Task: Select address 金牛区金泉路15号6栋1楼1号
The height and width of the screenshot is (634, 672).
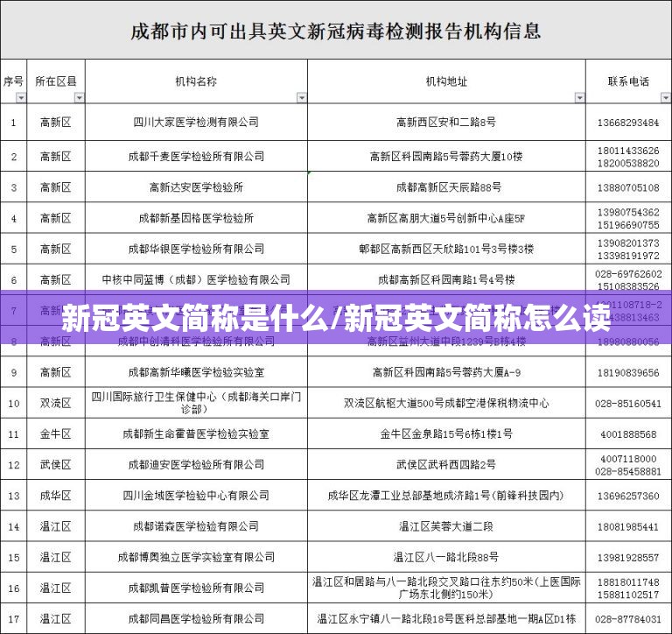Action: pos(446,434)
